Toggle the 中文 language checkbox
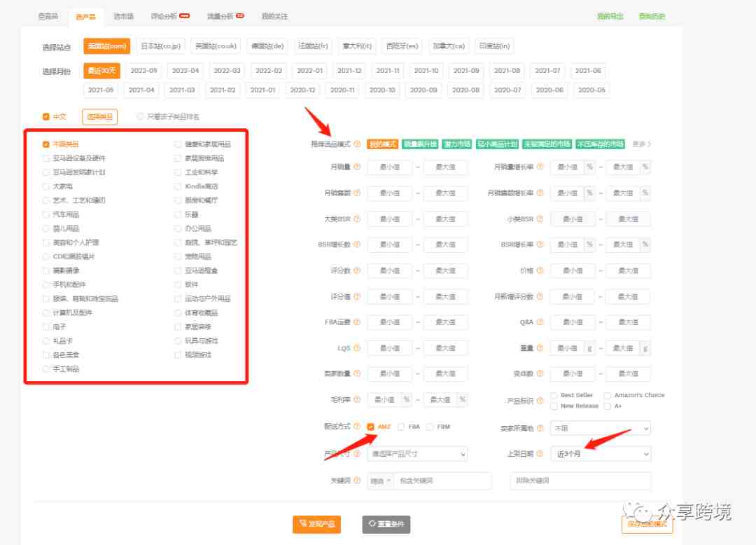This screenshot has height=545, width=756. [45, 116]
